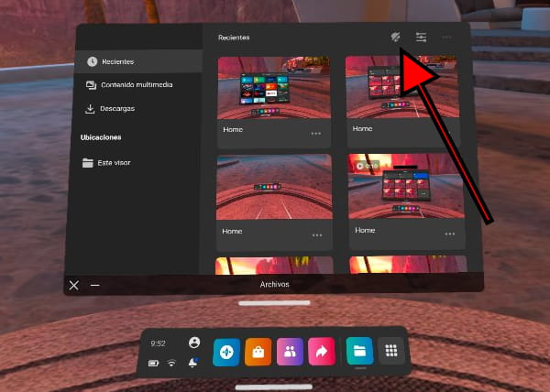Grab the handle bar below the dock

pos(274,387)
